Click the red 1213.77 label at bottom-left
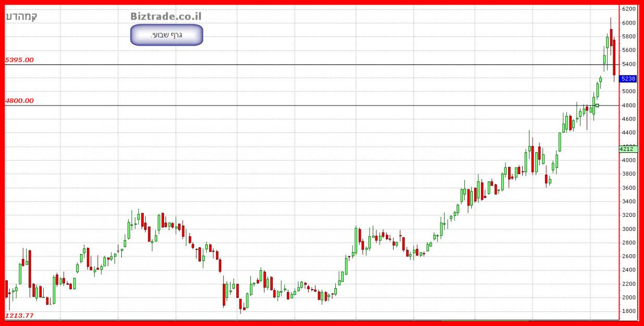The width and height of the screenshot is (644, 326). pos(19,316)
